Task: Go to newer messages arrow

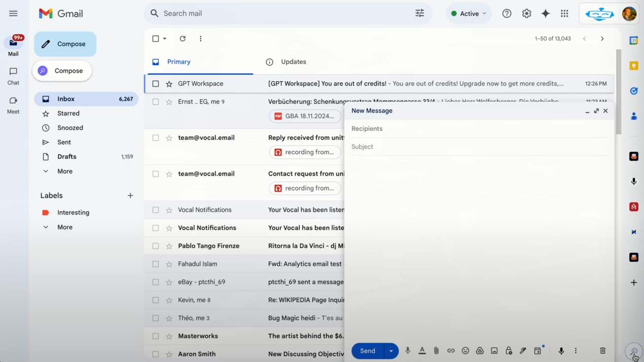Action: tap(585, 39)
